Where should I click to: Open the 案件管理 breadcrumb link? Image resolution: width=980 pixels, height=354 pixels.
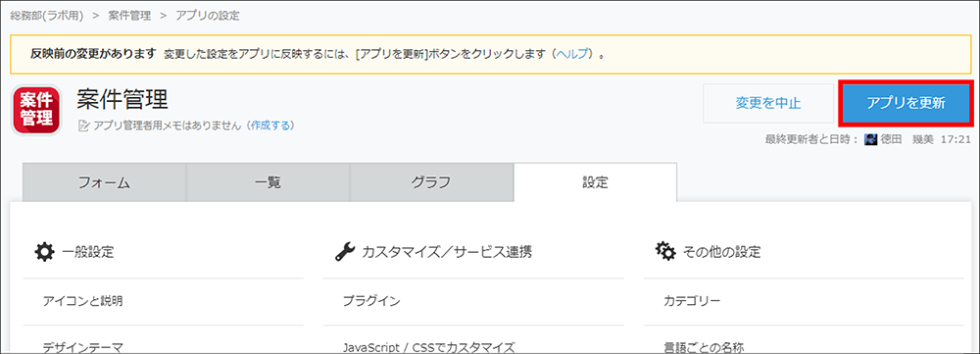pos(129,16)
